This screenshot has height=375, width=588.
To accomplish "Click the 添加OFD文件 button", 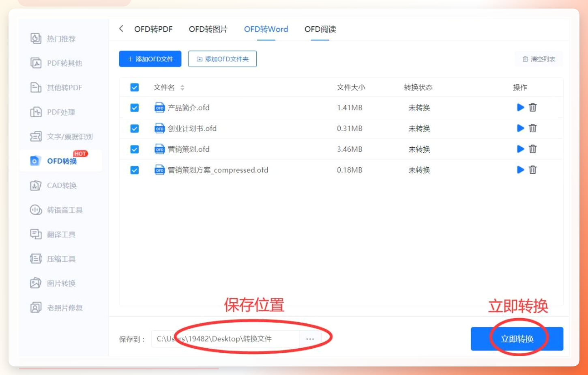I will (x=150, y=59).
